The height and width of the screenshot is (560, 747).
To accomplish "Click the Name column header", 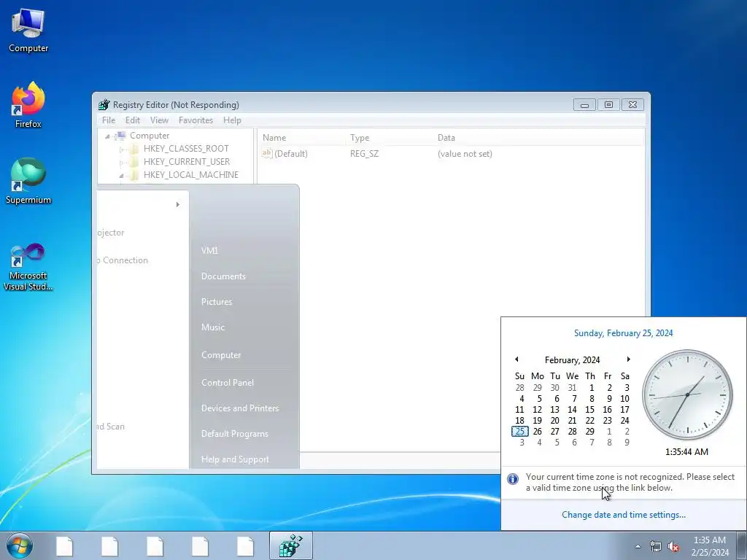I will (302, 138).
